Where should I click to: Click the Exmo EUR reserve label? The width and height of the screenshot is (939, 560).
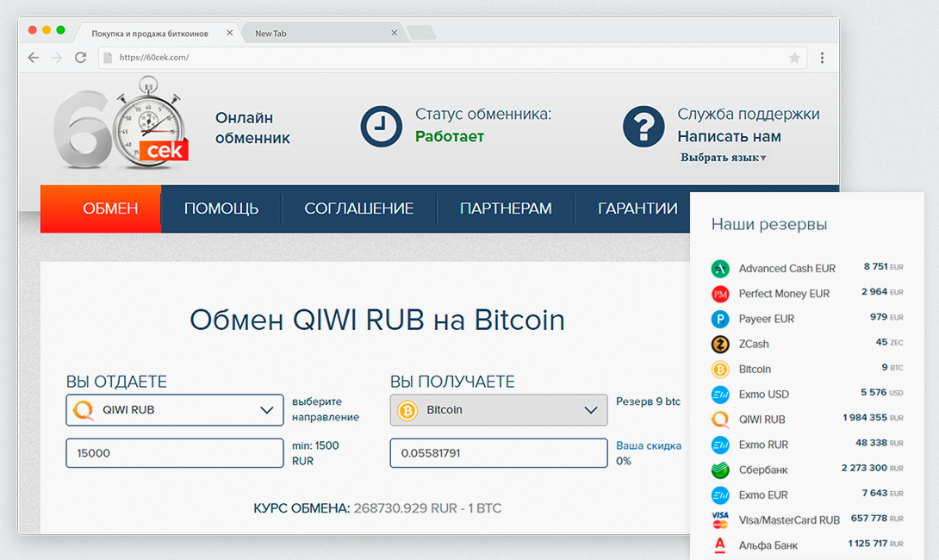[763, 495]
